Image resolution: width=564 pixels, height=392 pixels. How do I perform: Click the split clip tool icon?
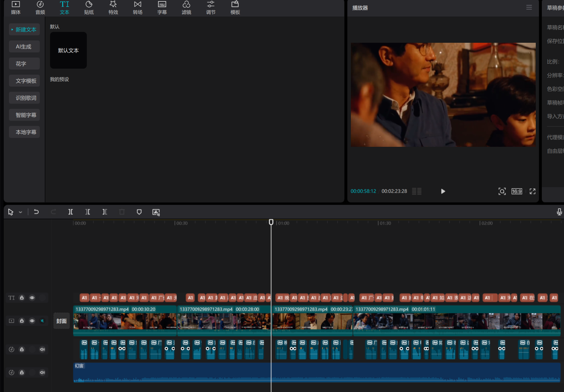point(70,212)
